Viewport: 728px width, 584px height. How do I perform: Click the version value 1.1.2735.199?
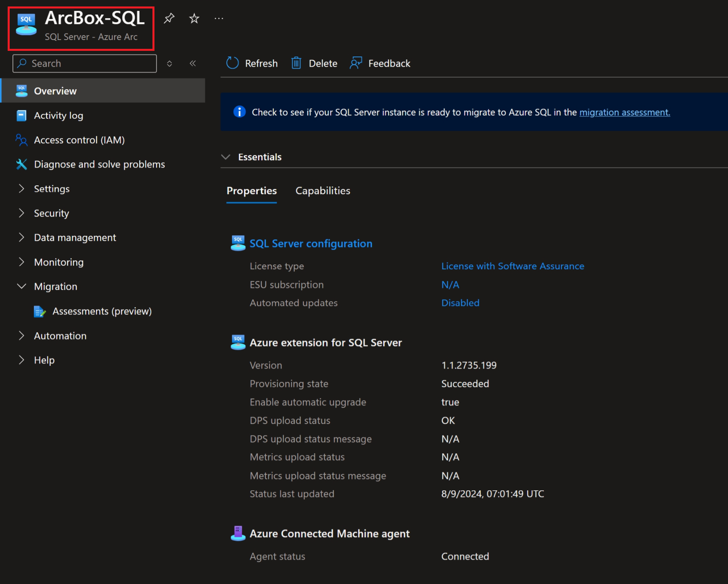pyautogui.click(x=469, y=365)
